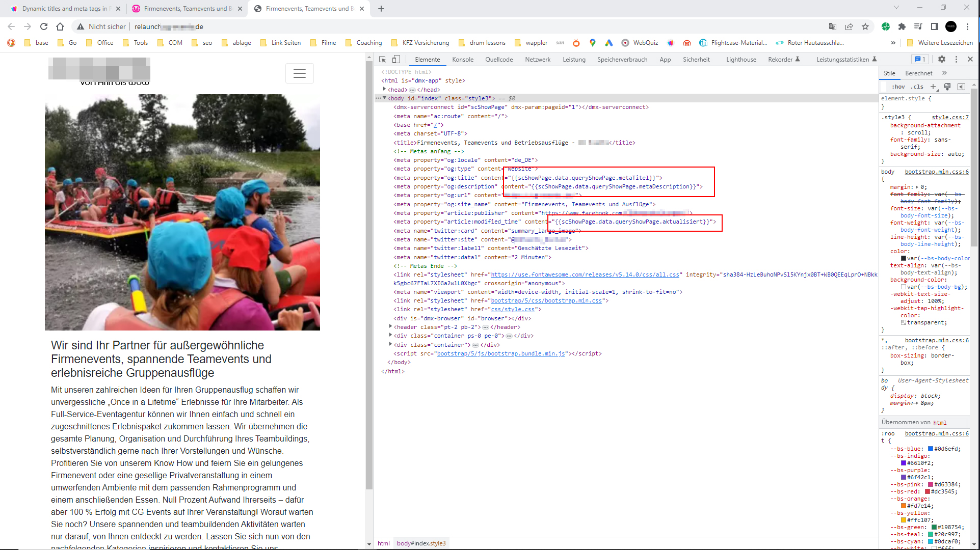
Task: Click the --bs-blue color swatch
Action: [931, 449]
